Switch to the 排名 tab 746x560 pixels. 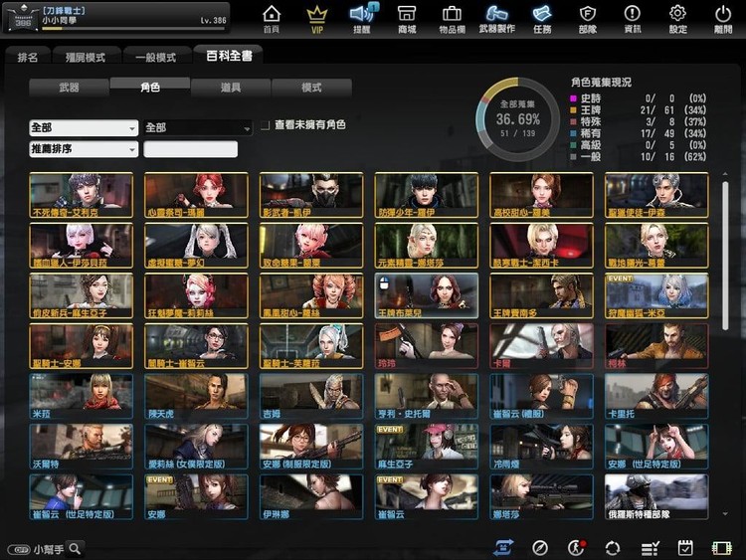coord(28,58)
